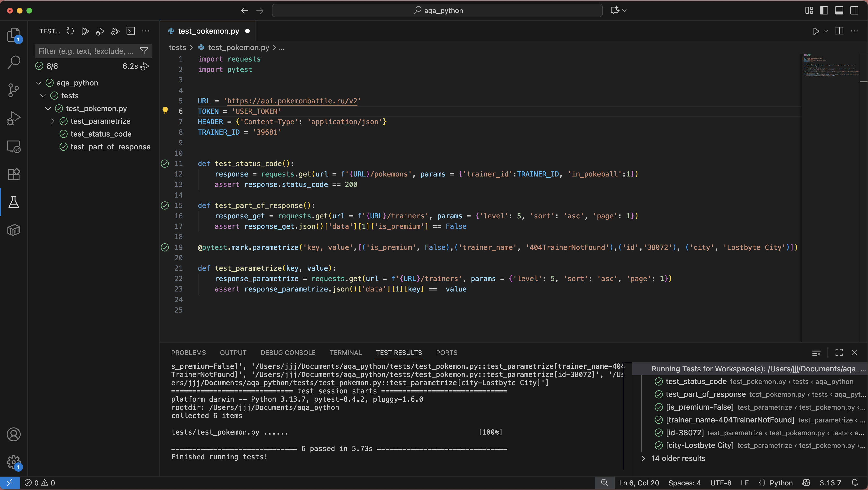Click the lightbulb code action on line 6
Image resolution: width=868 pixels, height=490 pixels.
coord(165,111)
